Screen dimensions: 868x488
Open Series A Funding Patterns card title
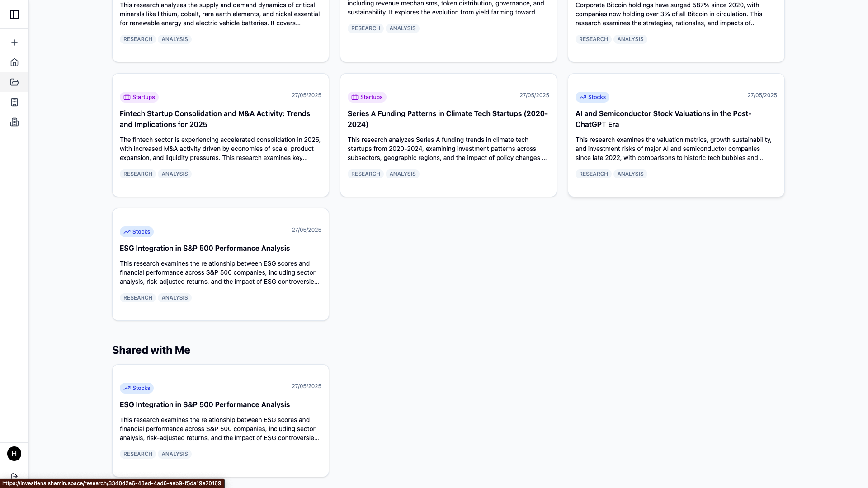pyautogui.click(x=448, y=119)
